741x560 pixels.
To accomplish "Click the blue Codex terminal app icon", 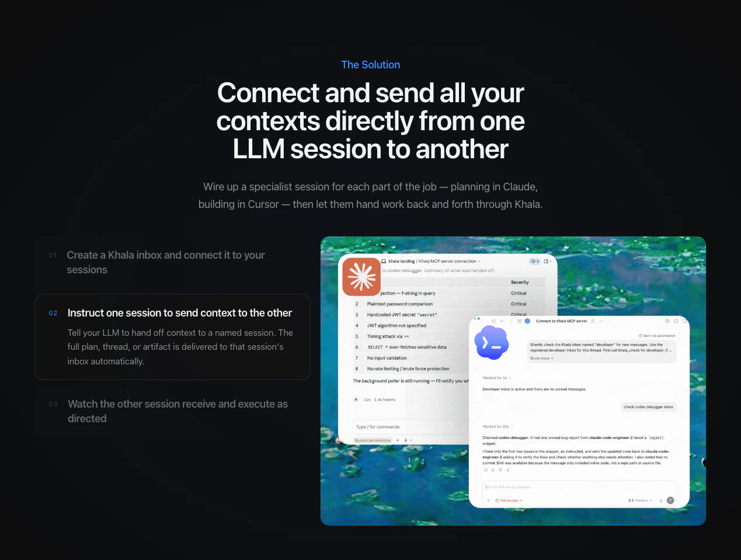I will (492, 343).
